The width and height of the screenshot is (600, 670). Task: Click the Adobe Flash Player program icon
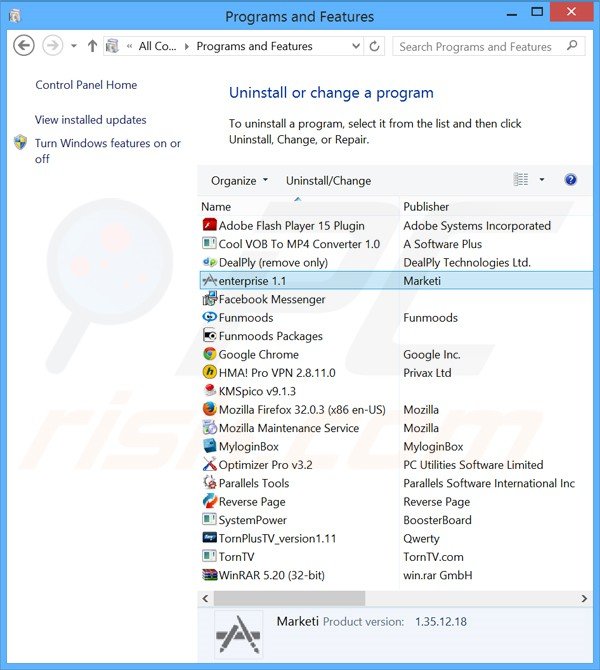(x=209, y=225)
